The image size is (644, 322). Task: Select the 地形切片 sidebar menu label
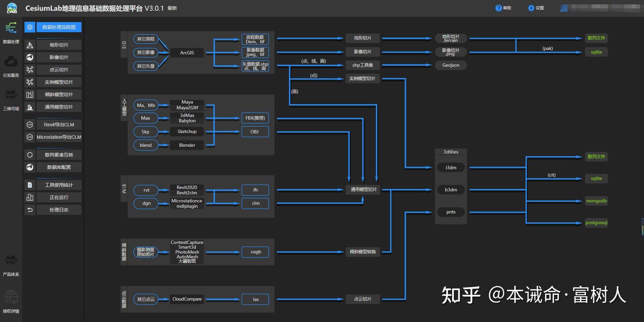59,45
